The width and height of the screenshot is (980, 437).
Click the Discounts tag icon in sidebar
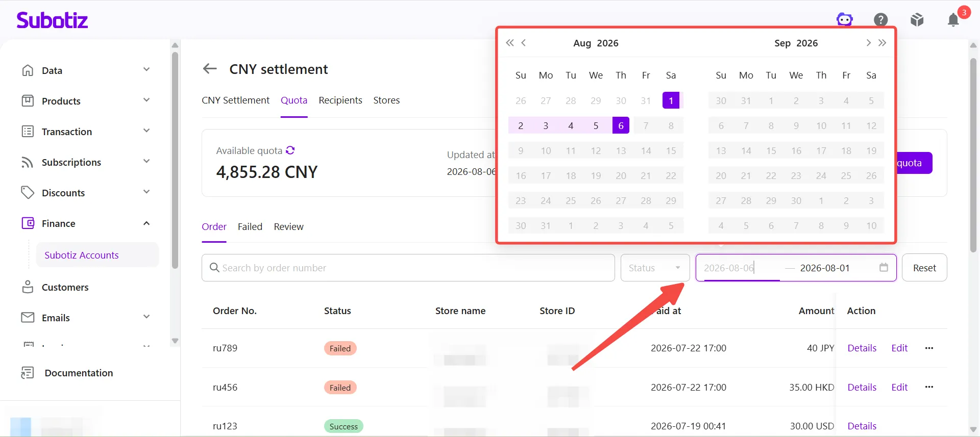28,192
